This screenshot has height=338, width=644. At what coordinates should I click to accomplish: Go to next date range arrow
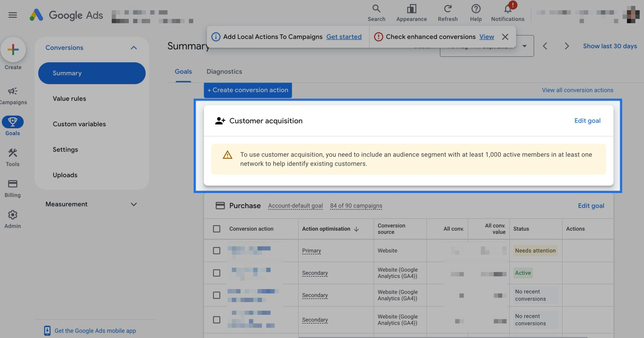(567, 46)
